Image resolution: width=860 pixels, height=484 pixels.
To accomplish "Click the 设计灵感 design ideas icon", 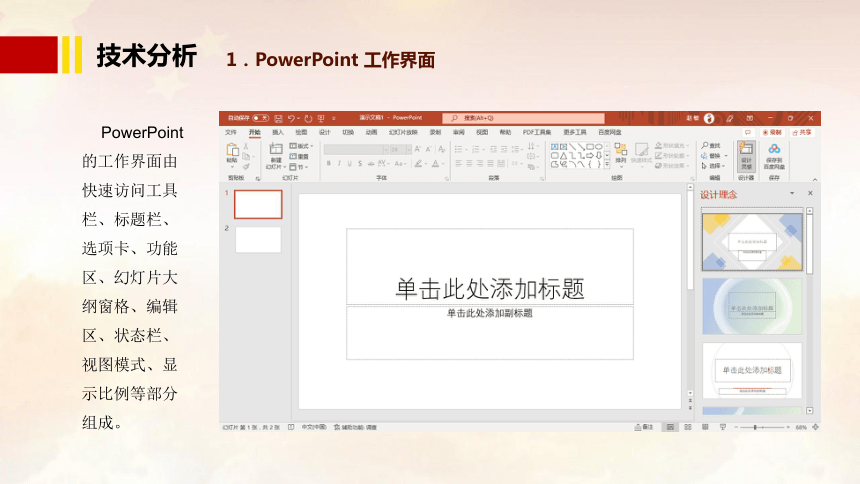I will (x=746, y=156).
